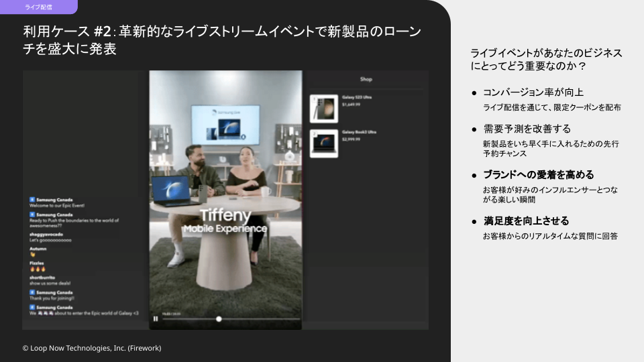644x362 pixels.
Task: Select the Galaxy Book3 Ultra product name
Action: pyautogui.click(x=360, y=132)
